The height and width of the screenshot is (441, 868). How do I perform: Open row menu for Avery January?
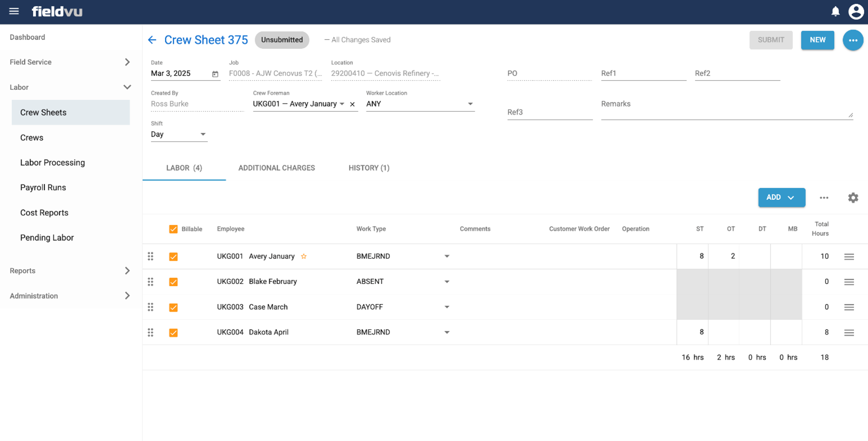pyautogui.click(x=849, y=256)
